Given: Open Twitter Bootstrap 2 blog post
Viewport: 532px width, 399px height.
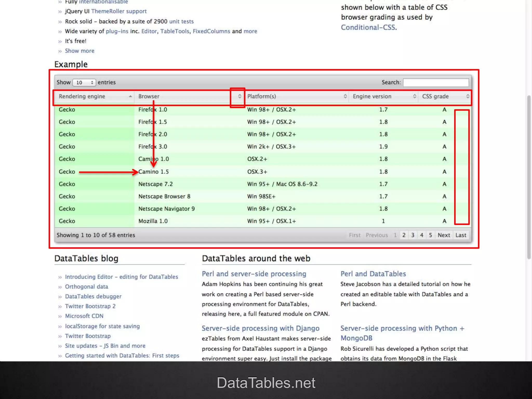Looking at the screenshot, I should (90, 306).
